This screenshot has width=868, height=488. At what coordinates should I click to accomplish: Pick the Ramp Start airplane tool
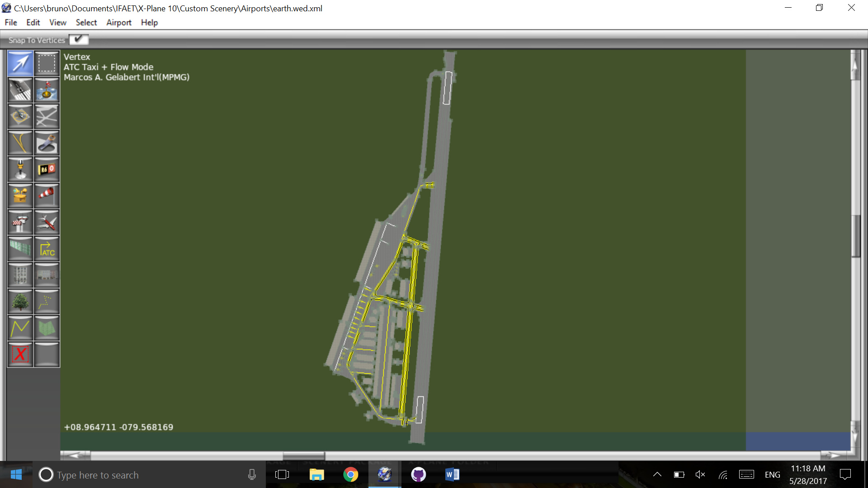(47, 222)
